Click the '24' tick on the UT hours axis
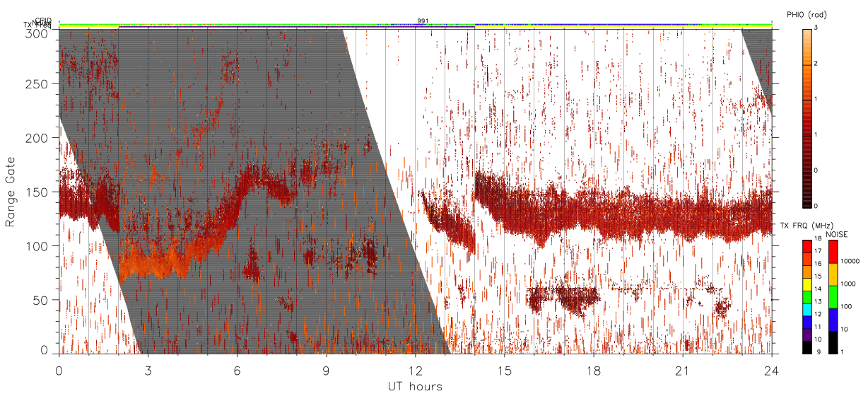This screenshot has width=868, height=401. click(x=771, y=370)
